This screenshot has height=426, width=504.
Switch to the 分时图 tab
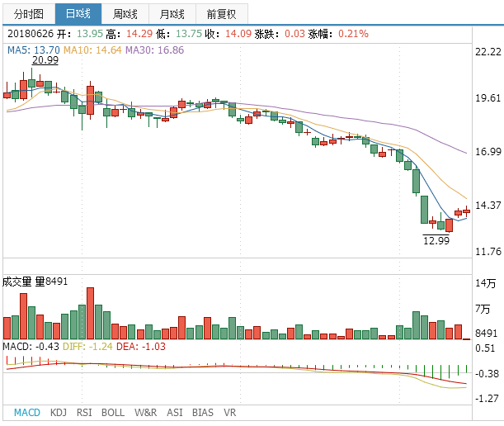coord(29,14)
